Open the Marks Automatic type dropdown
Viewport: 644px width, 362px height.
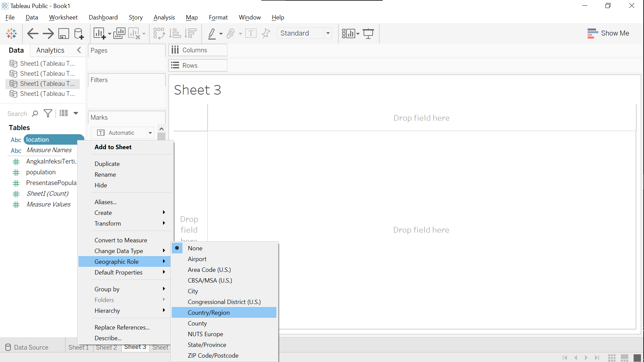tap(150, 132)
